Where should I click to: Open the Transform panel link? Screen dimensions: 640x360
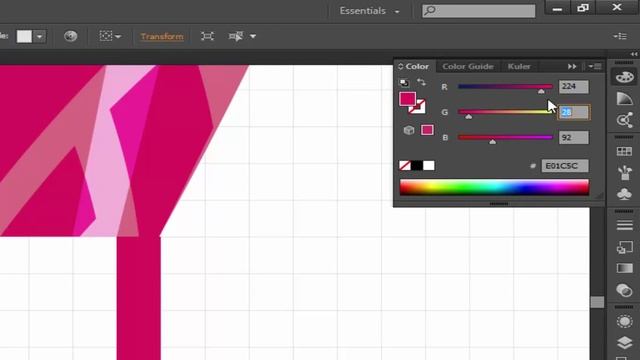pyautogui.click(x=162, y=36)
